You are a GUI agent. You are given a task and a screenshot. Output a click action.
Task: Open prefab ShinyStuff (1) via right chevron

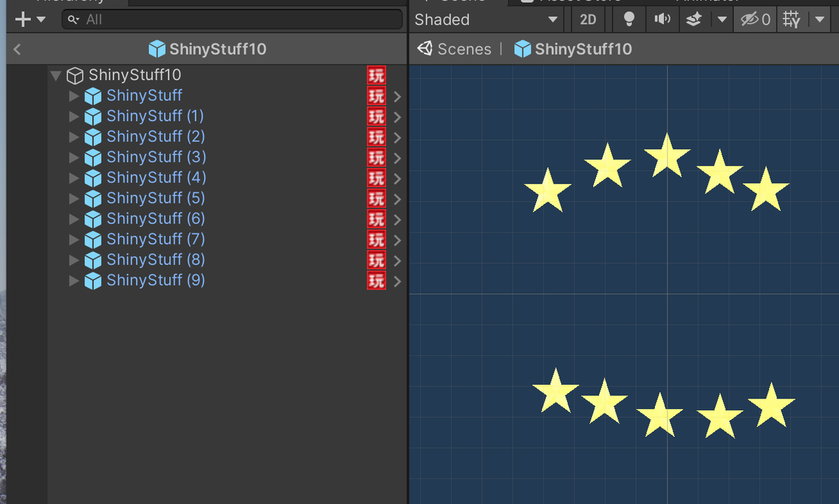(x=397, y=117)
